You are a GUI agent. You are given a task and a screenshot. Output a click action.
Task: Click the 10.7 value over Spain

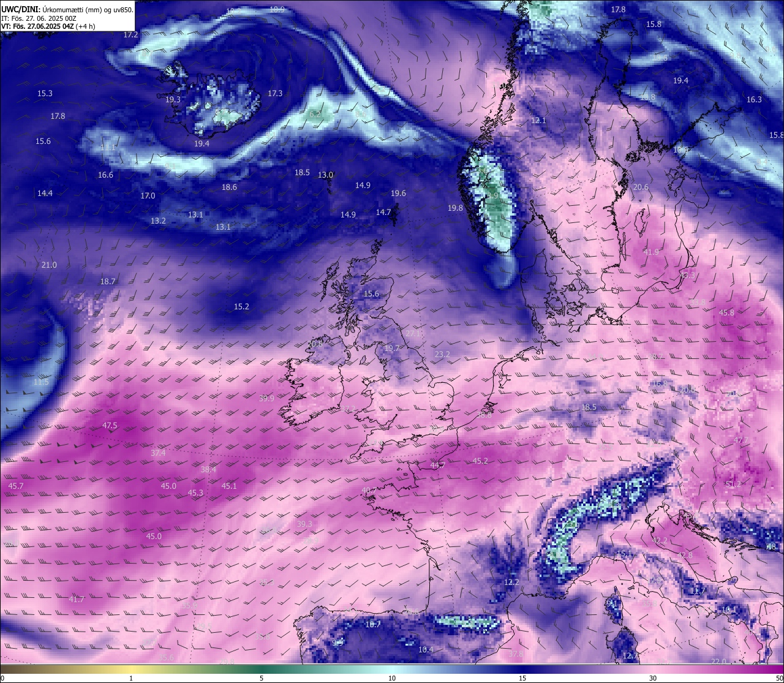pyautogui.click(x=373, y=625)
